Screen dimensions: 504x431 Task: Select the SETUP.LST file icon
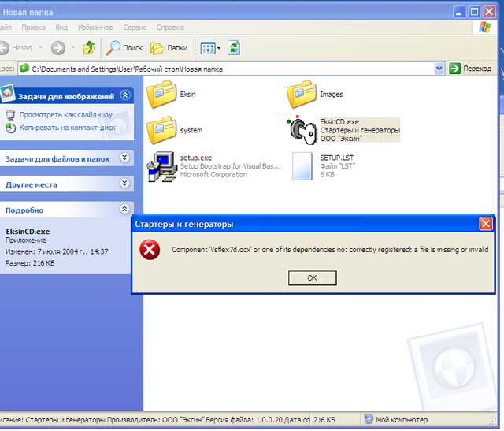302,166
